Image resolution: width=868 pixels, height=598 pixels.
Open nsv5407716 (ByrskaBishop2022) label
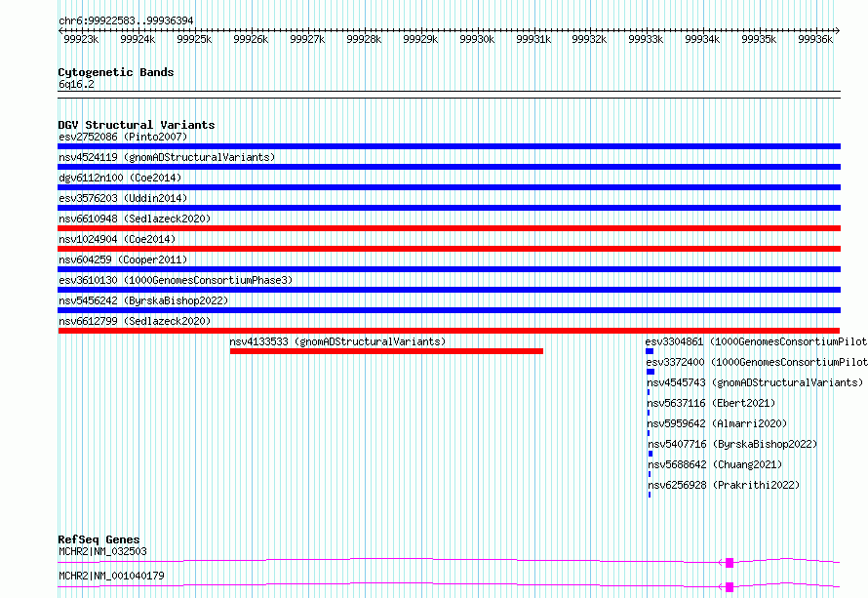tap(733, 444)
